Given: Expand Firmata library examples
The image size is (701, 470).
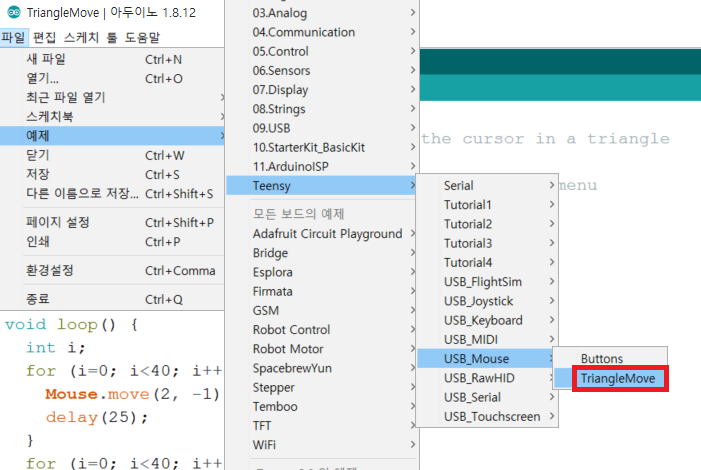Looking at the screenshot, I should click(323, 292).
